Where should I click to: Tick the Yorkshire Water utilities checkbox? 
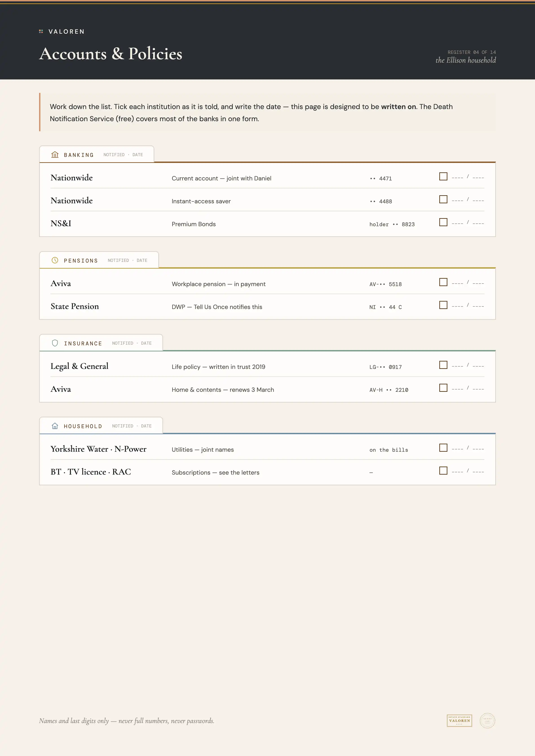point(443,448)
